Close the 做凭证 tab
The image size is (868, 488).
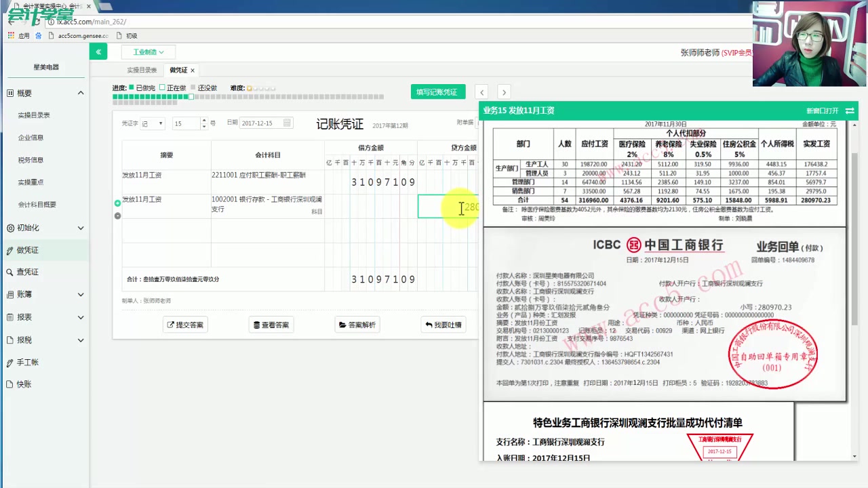click(x=192, y=70)
